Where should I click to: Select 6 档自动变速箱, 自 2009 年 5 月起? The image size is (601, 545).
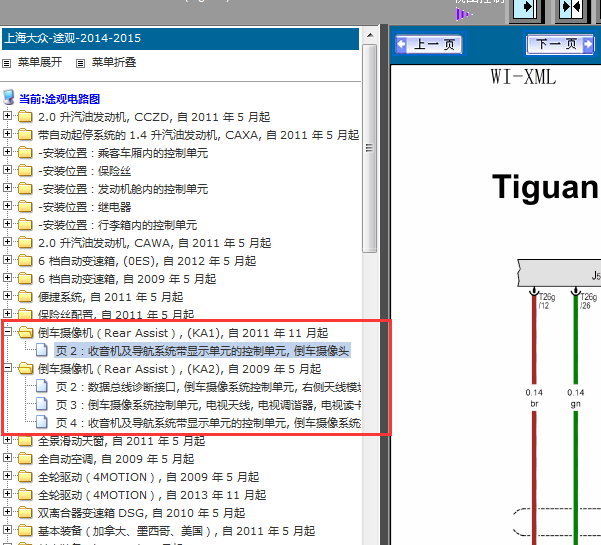coord(127,279)
